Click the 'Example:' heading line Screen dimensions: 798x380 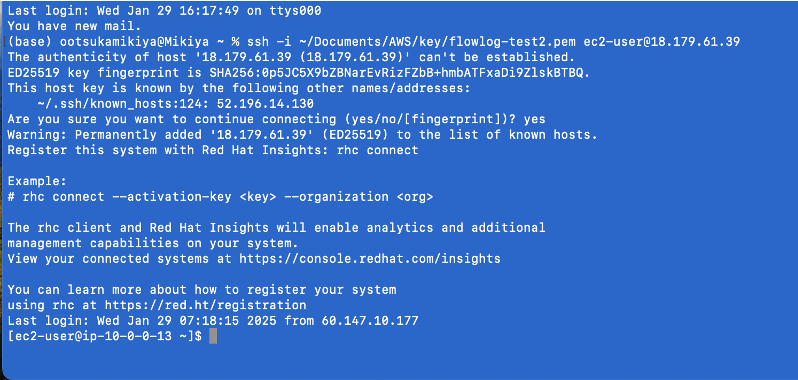pyautogui.click(x=37, y=182)
